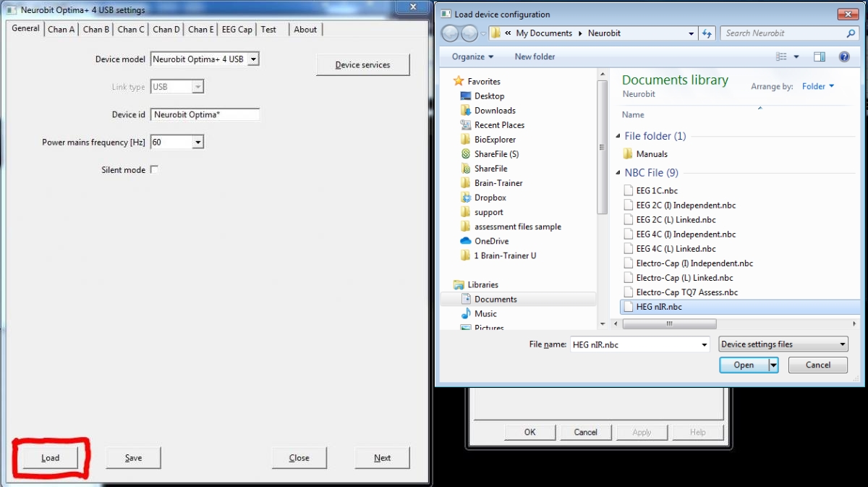
Task: Select the EEG 1C.nbc file
Action: (x=657, y=191)
